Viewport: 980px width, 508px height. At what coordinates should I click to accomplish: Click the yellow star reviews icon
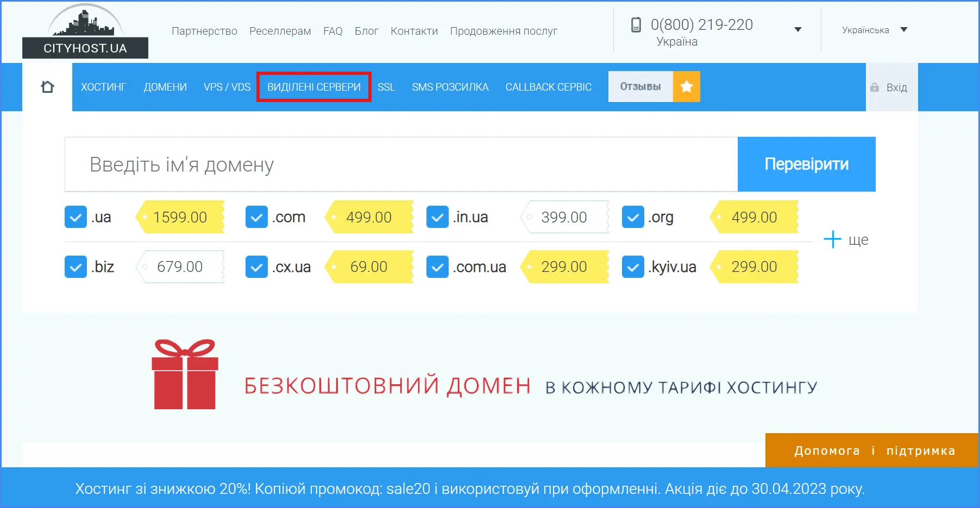coord(687,86)
